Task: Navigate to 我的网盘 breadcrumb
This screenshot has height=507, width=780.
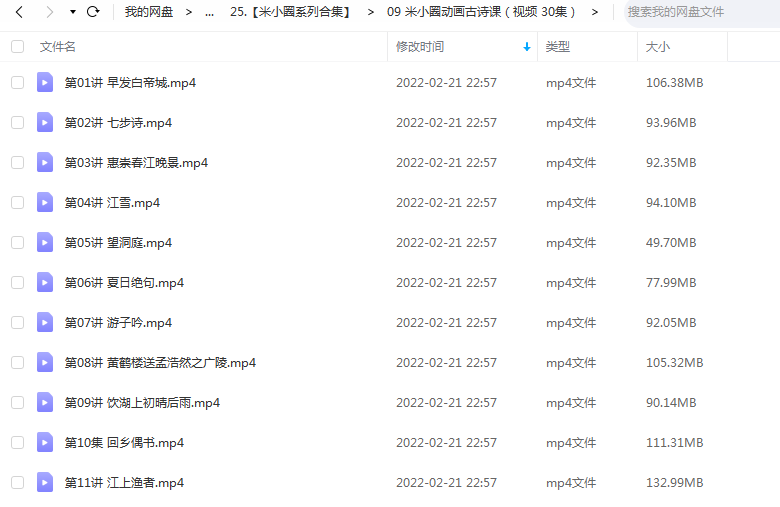Action: click(149, 12)
